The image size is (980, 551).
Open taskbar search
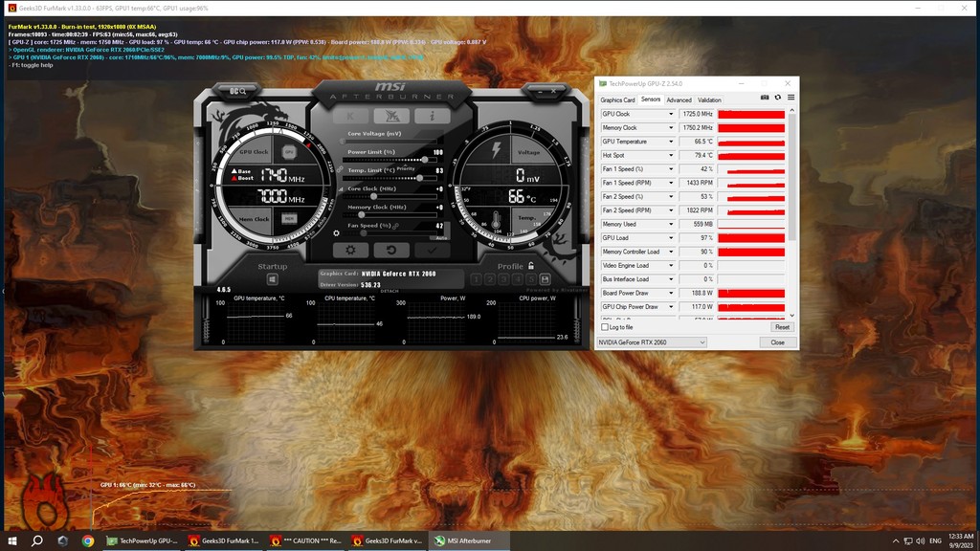point(37,541)
